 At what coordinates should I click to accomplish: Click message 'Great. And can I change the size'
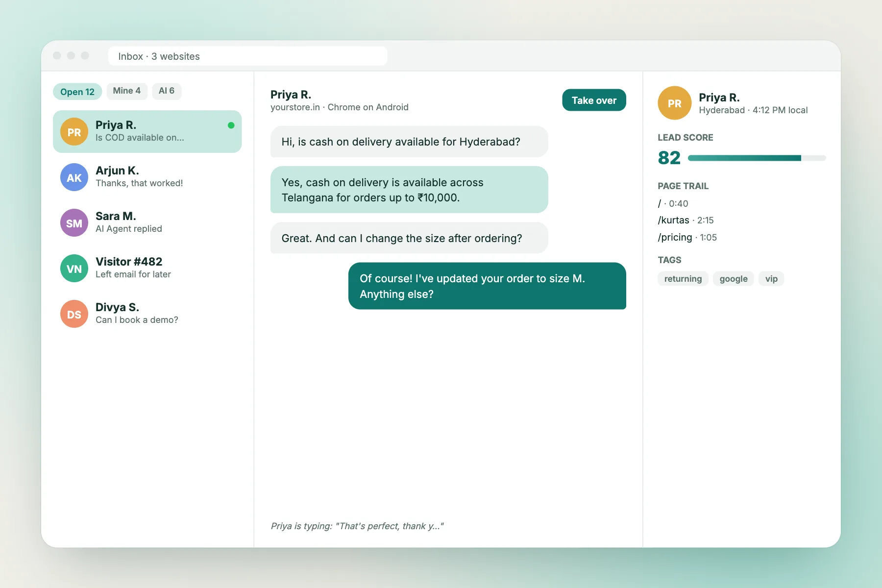tap(409, 238)
